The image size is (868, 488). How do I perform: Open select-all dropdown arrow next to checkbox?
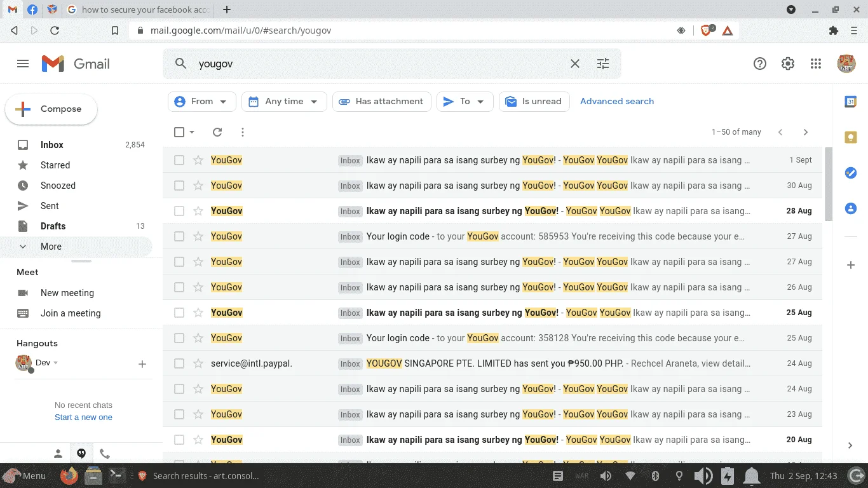coord(192,132)
